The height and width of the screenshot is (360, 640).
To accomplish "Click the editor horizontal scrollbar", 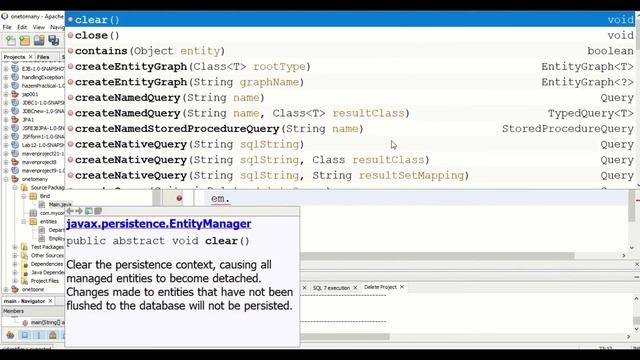I will pyautogui.click(x=437, y=256).
